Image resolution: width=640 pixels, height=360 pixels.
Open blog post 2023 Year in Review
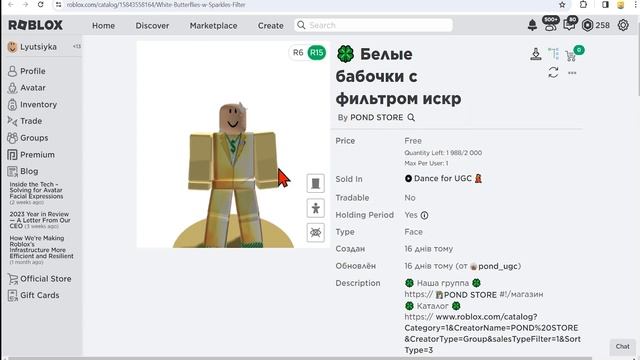click(40, 220)
